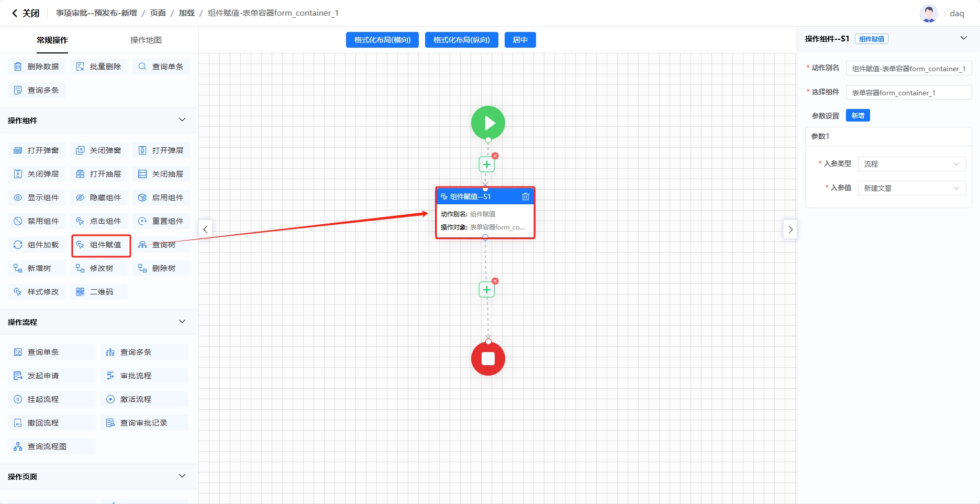Viewport: 980px width, 504px height.
Task: Select the 二维码 QR code component
Action: click(99, 292)
